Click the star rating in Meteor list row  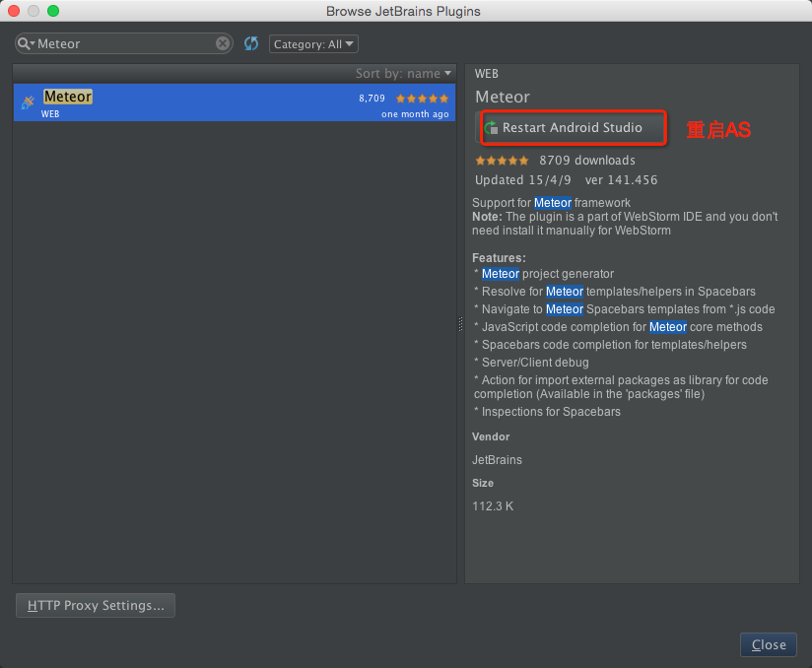(422, 99)
